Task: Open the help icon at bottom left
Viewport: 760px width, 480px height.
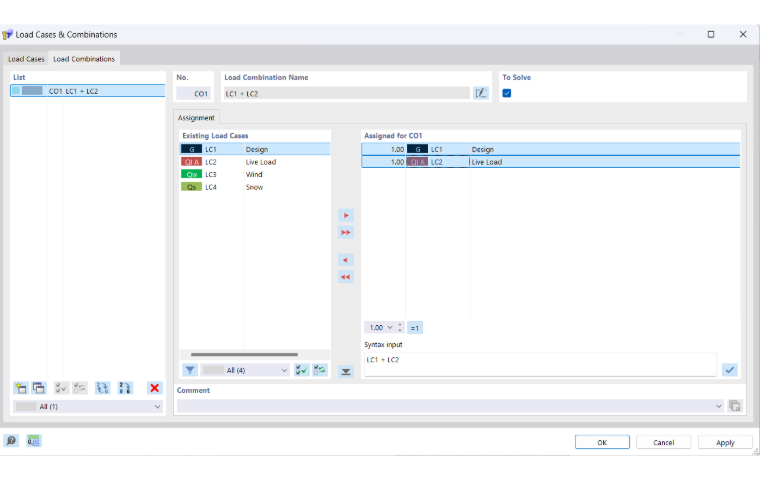Action: [x=11, y=441]
